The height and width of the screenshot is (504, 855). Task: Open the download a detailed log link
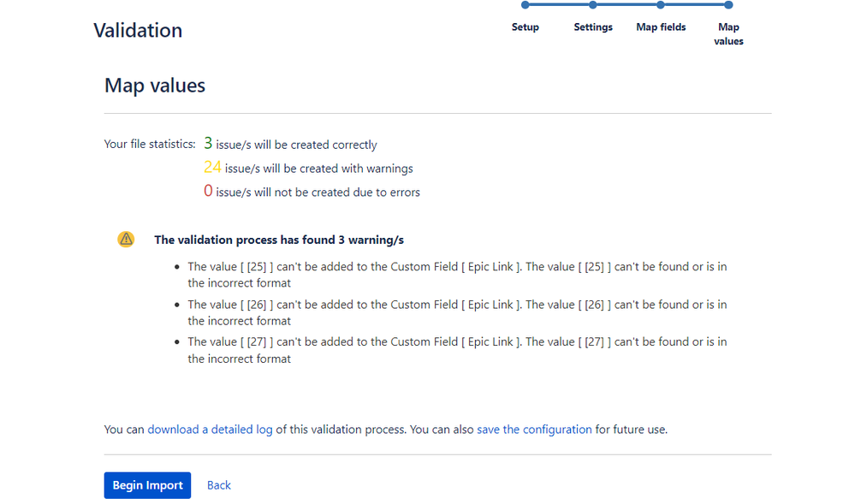click(210, 430)
